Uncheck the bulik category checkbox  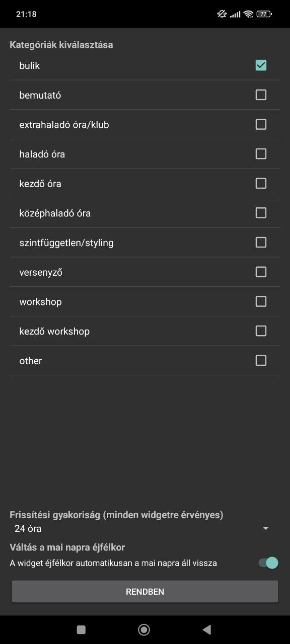(261, 65)
